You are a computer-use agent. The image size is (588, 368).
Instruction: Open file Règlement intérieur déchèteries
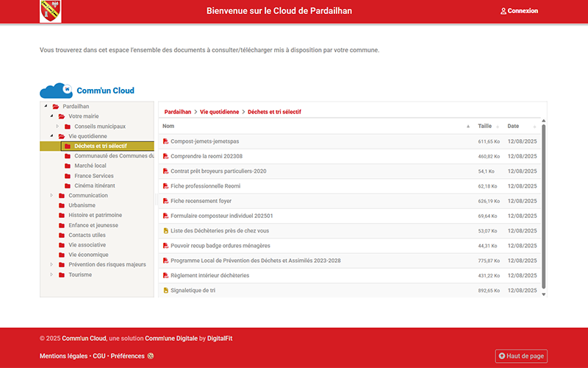[x=210, y=275]
